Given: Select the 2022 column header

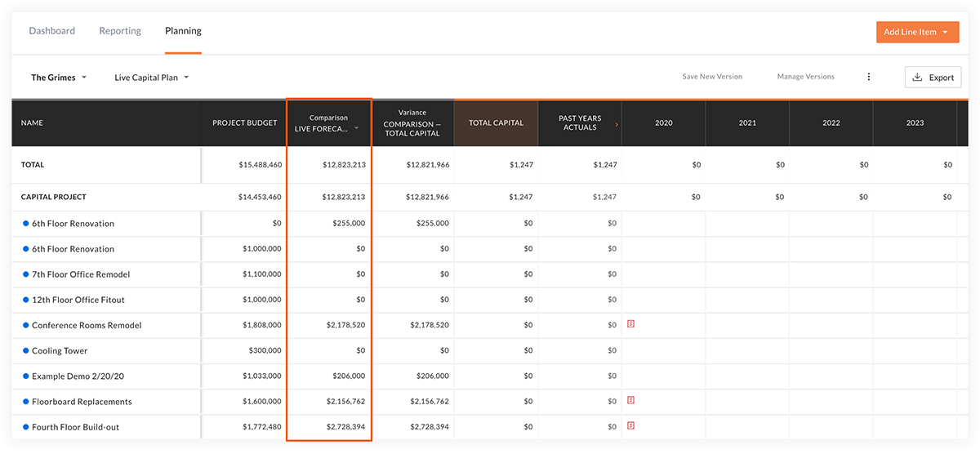Looking at the screenshot, I should point(831,123).
